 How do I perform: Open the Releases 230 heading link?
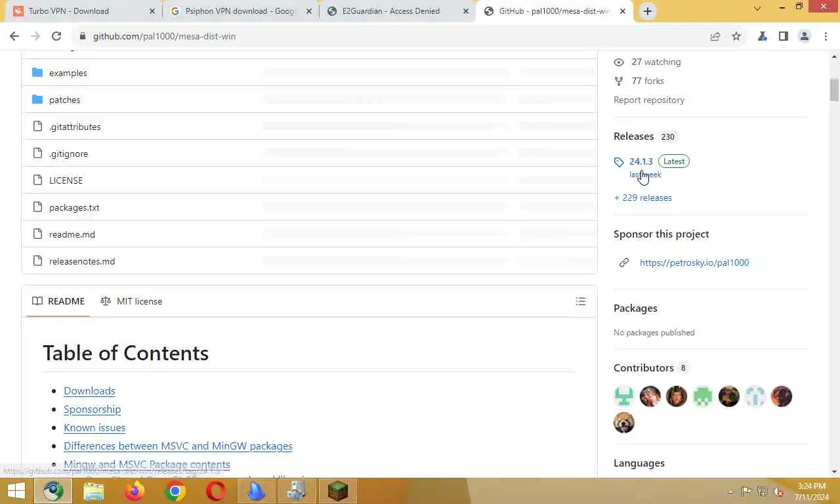pos(644,136)
